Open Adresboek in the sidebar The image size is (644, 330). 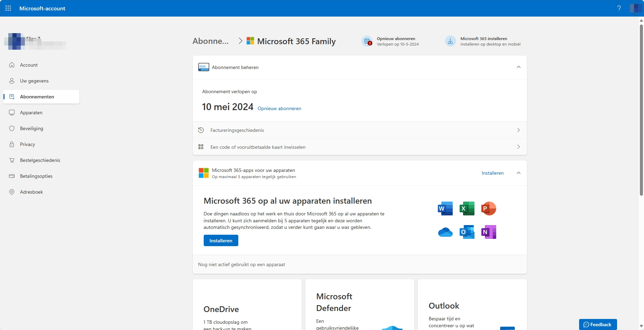coord(41,192)
